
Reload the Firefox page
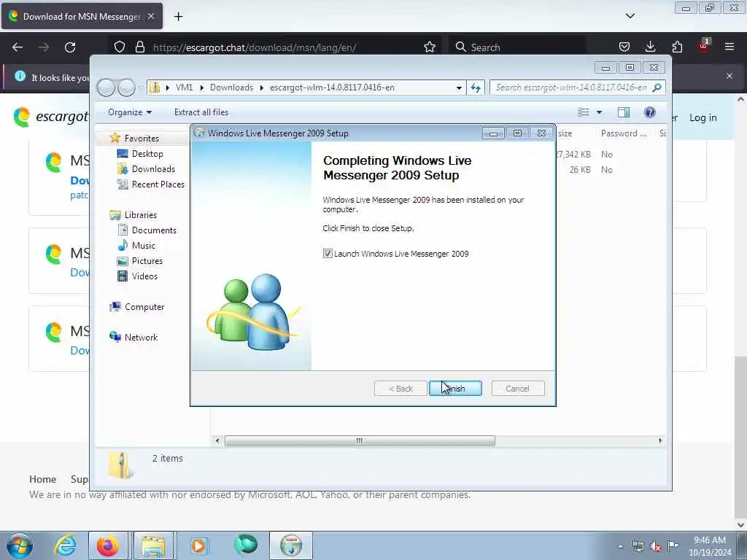click(70, 47)
